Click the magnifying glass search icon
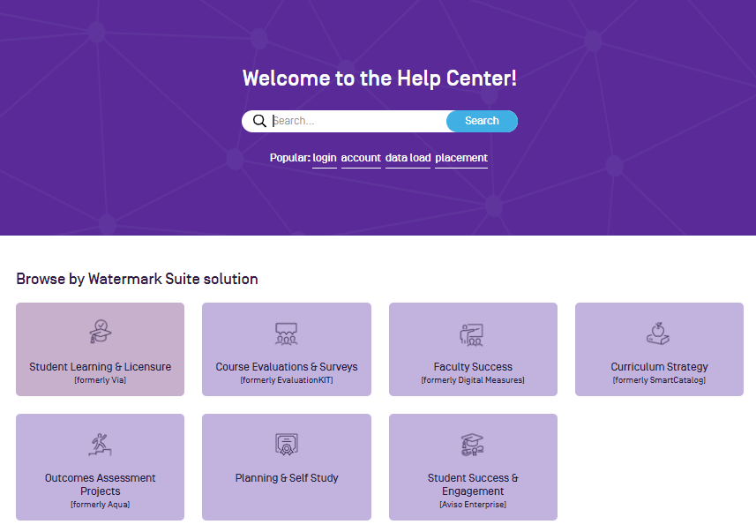 tap(259, 121)
